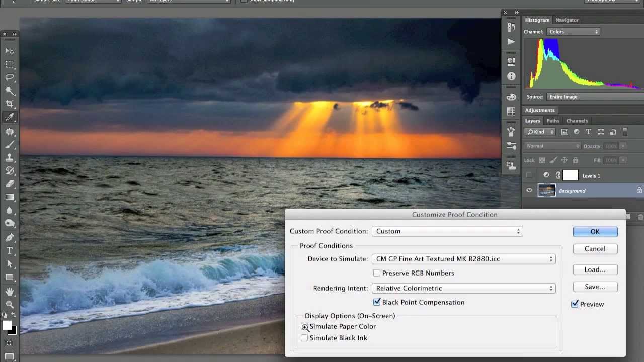Open the Opacity slider dropdown arrow
This screenshot has width=644, height=362.
(623, 146)
